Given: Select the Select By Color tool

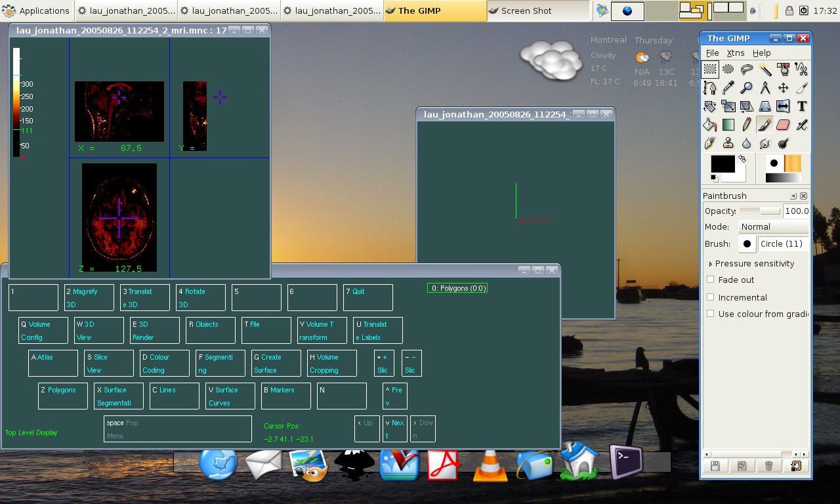Looking at the screenshot, I should (x=784, y=69).
